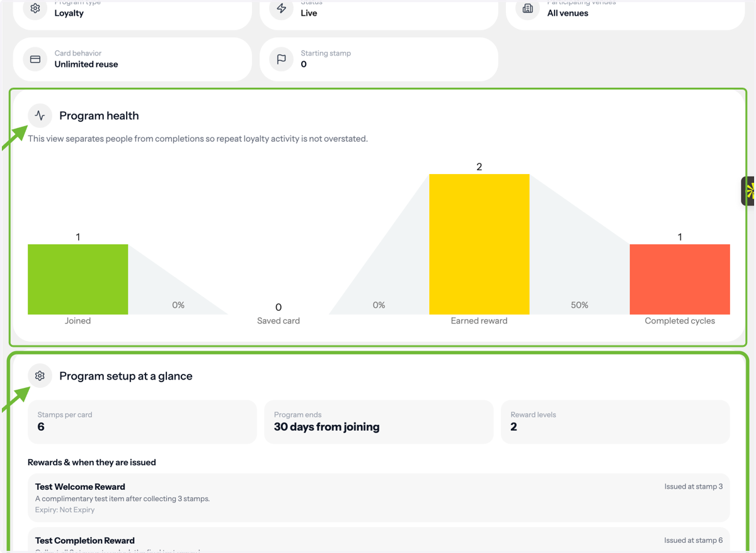Click the complimentary test item description
The height and width of the screenshot is (553, 756).
pyautogui.click(x=122, y=499)
